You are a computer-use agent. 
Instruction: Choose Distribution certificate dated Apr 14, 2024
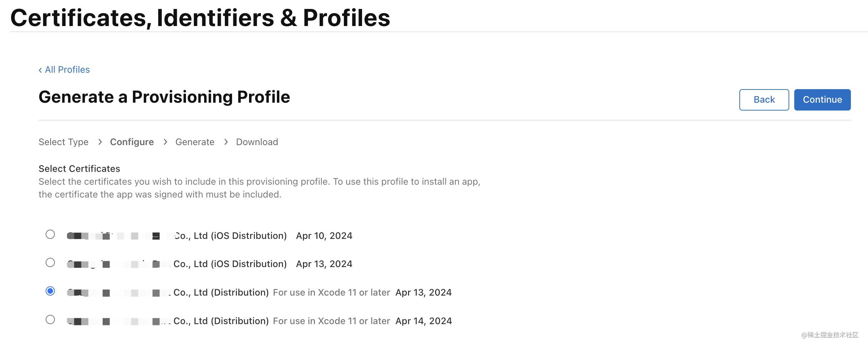click(x=50, y=319)
